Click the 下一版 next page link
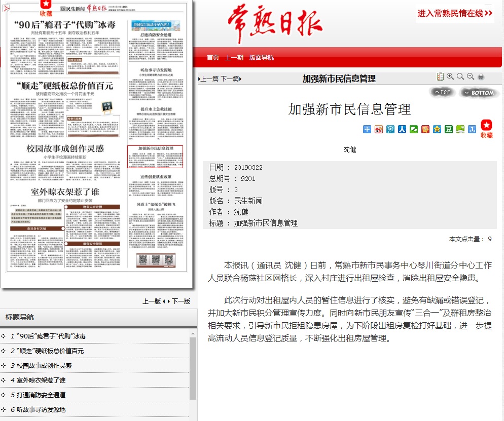The height and width of the screenshot is (421, 504). 181,301
